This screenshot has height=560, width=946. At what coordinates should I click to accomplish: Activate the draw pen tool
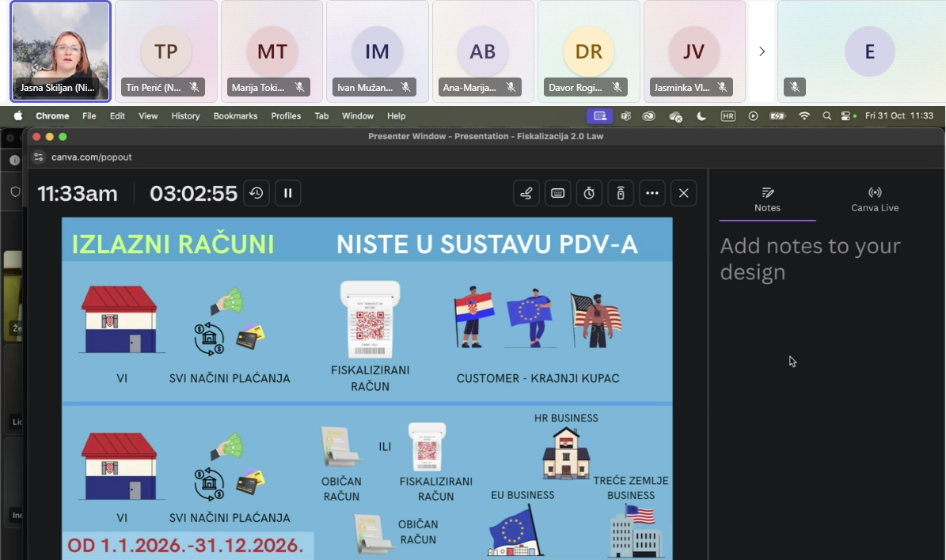[526, 193]
